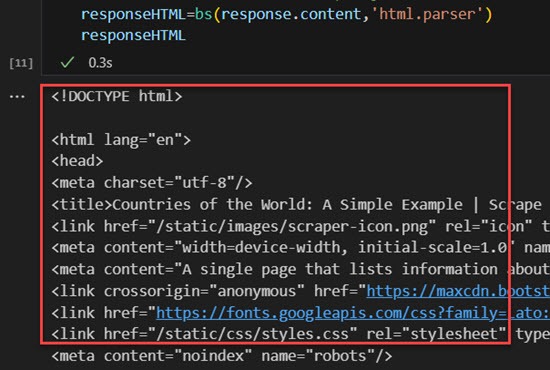This screenshot has width=550, height=370.
Task: Place cursor on the bs function name
Action: [203, 14]
